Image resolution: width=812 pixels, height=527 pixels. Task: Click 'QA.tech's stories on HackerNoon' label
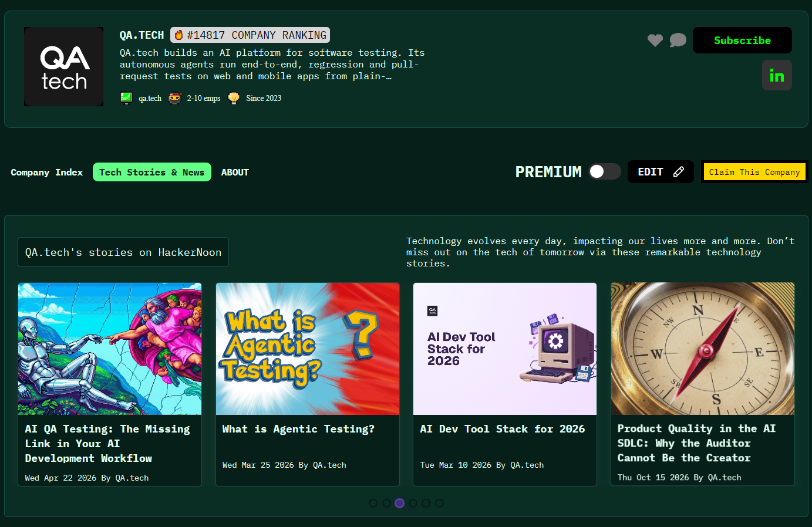coord(123,252)
